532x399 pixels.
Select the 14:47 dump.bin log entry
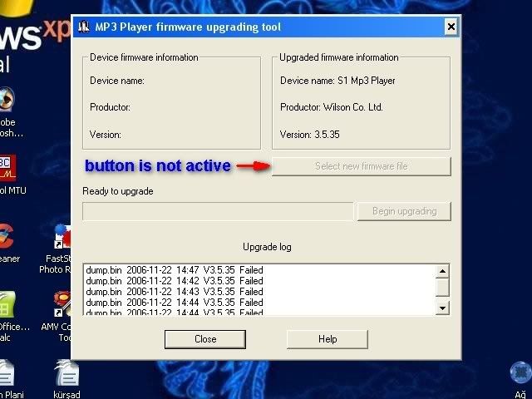175,270
